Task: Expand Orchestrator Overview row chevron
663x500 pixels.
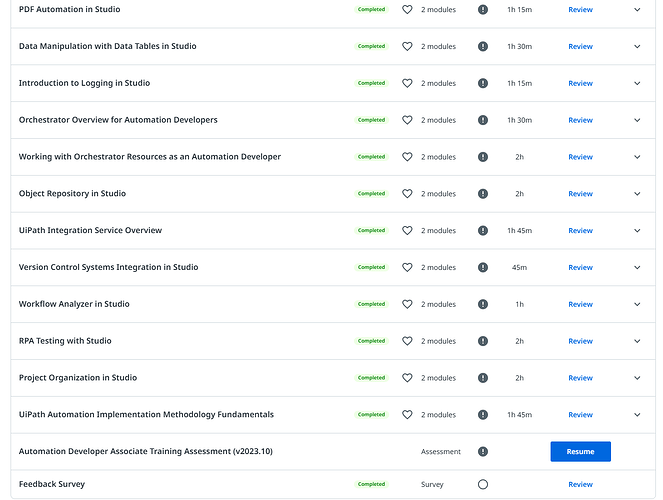Action: tap(637, 120)
